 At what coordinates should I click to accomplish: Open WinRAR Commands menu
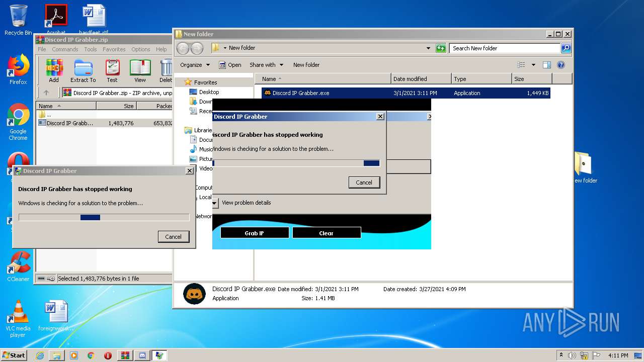tap(65, 49)
